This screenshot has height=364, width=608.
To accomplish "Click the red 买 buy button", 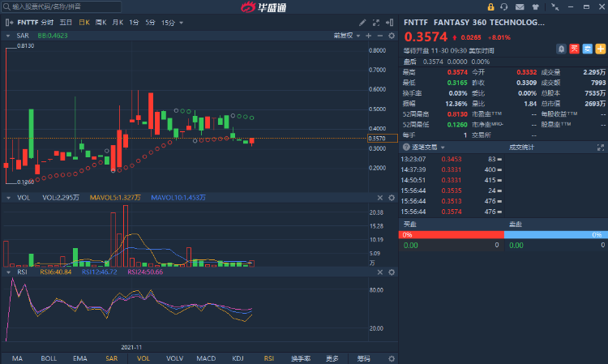I will pos(574,49).
